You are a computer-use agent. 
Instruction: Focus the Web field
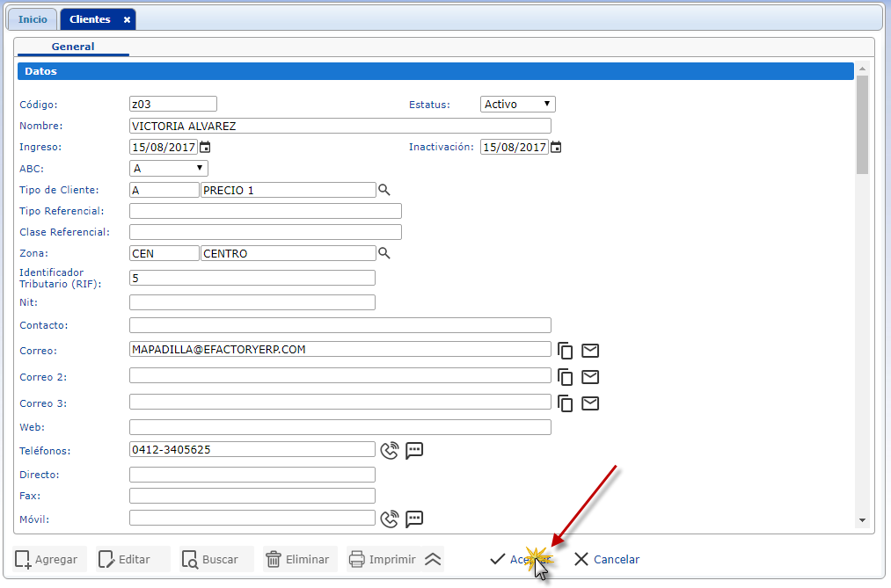pyautogui.click(x=340, y=427)
